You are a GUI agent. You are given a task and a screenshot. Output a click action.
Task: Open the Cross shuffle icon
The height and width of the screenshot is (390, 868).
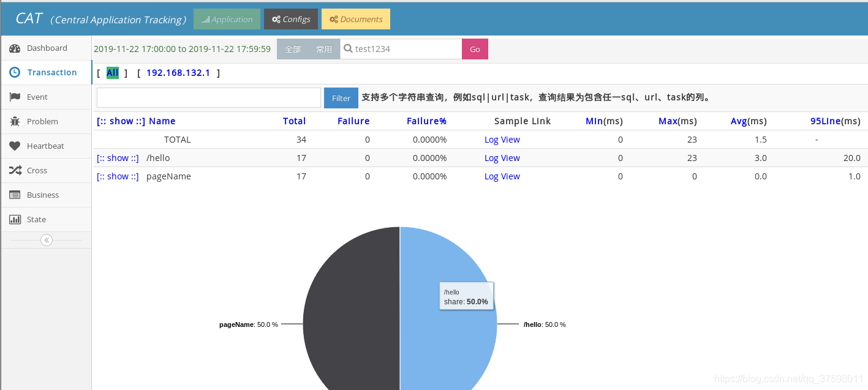click(14, 170)
